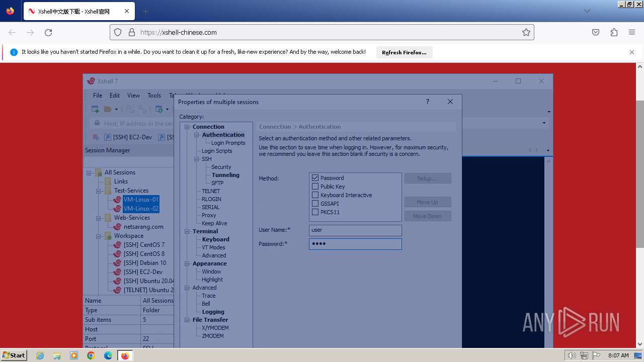Launch Microsoft Edge from the taskbar
The height and width of the screenshot is (362, 644).
[x=108, y=355]
